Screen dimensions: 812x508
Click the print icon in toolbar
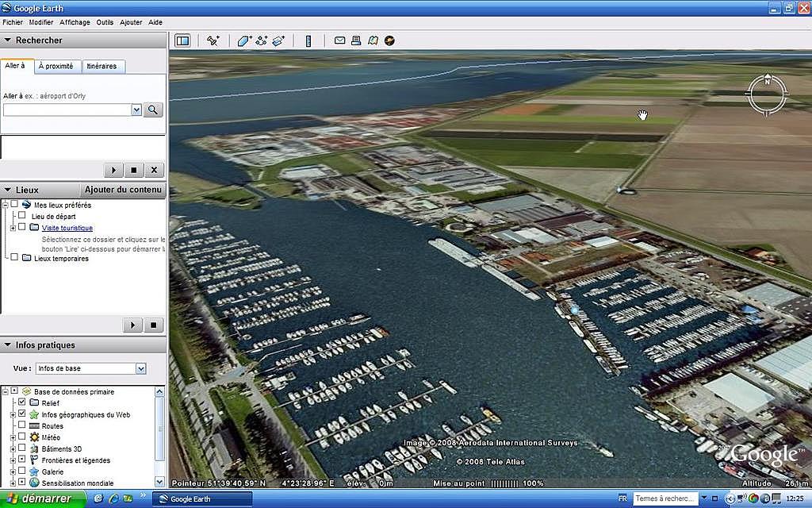click(x=356, y=40)
